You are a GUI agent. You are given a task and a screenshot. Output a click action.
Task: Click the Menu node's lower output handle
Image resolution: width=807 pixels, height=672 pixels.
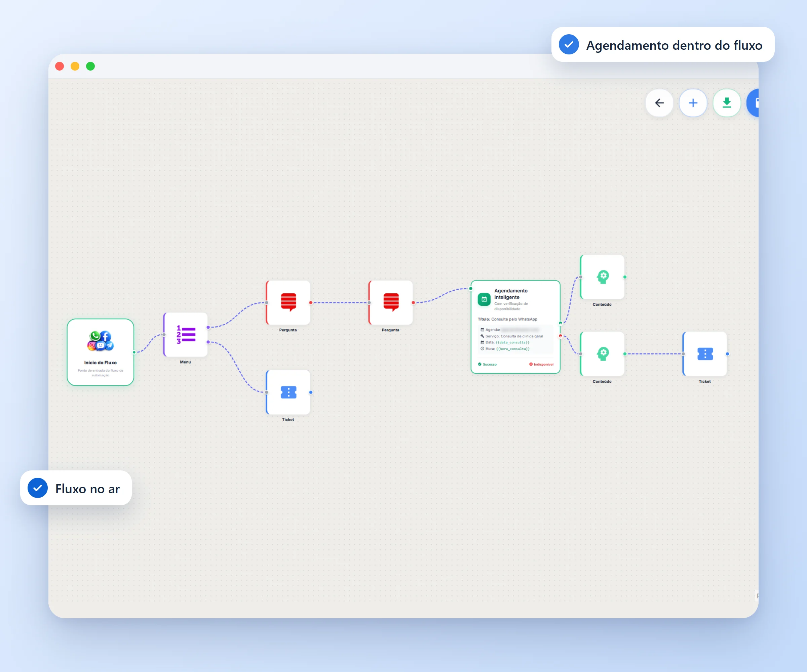tap(208, 342)
